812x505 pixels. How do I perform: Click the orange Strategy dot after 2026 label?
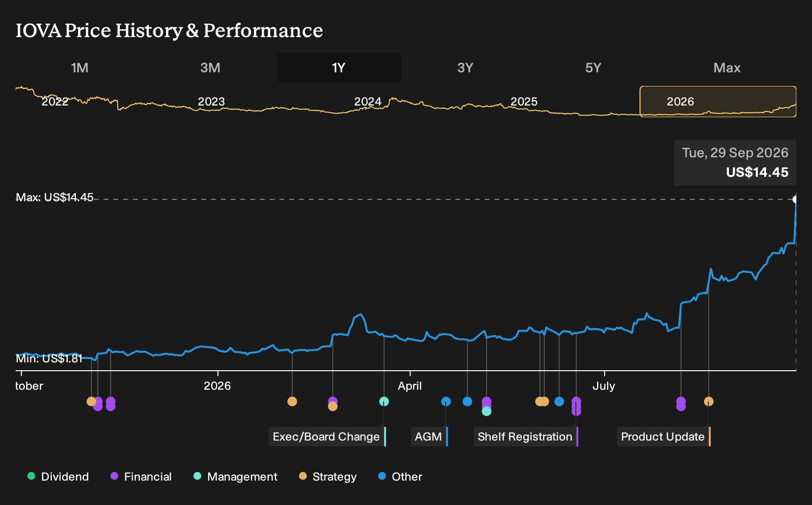292,401
